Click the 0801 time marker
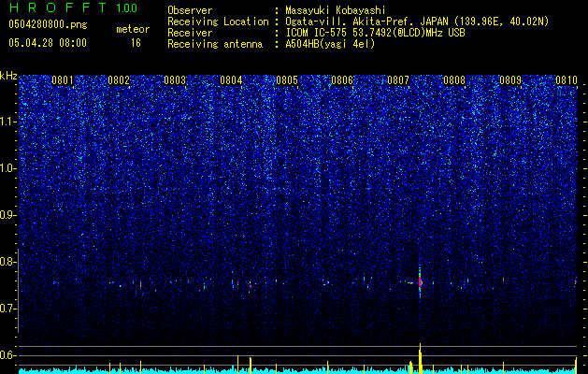The image size is (588, 374). coord(63,80)
